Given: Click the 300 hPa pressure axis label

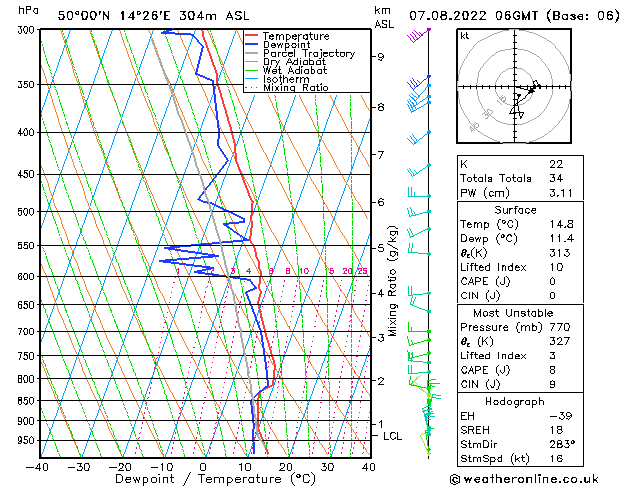Looking at the screenshot, I should [28, 30].
